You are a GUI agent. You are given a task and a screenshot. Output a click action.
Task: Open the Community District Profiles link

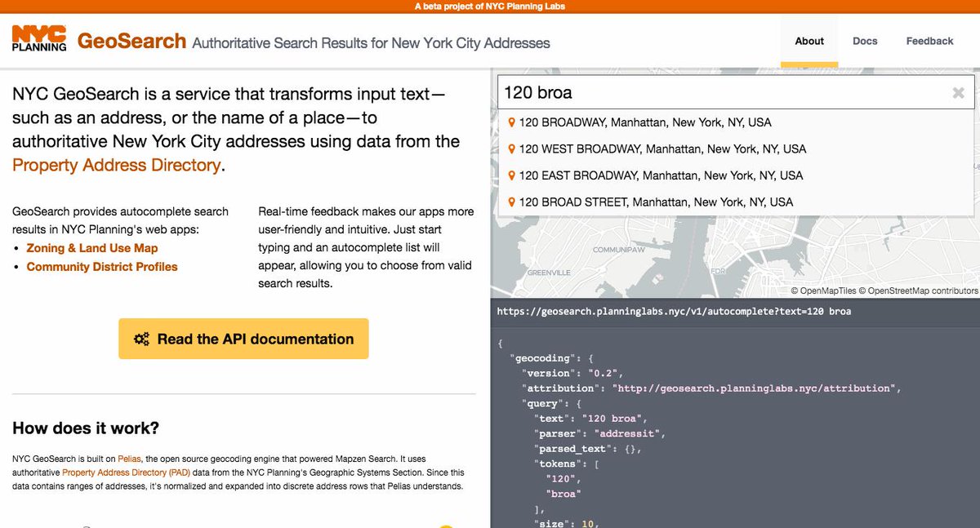coord(102,267)
